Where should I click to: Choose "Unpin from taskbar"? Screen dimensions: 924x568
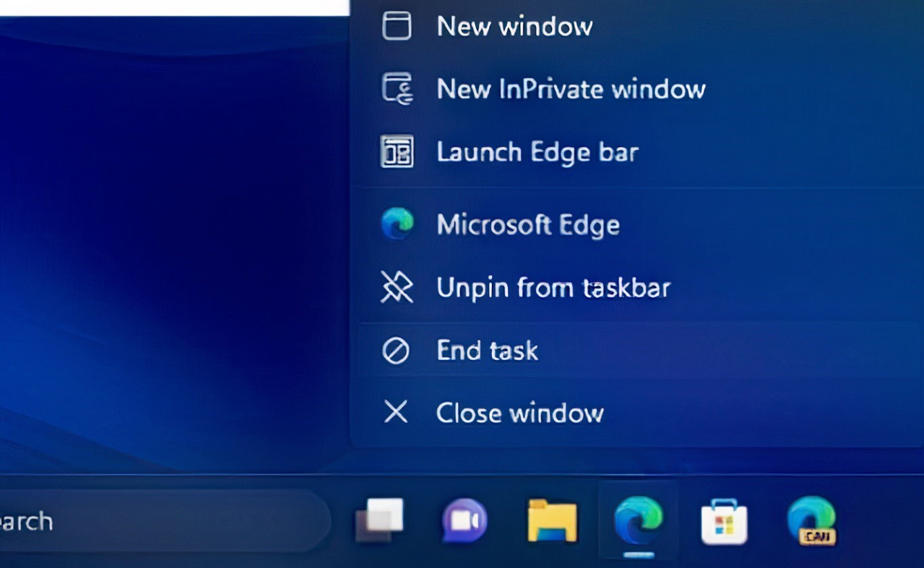[553, 288]
